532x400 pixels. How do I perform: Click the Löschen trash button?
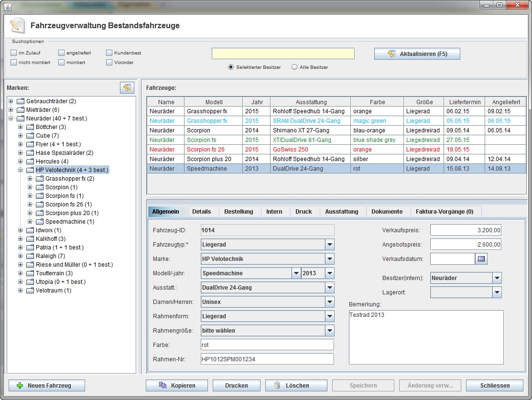(x=296, y=386)
